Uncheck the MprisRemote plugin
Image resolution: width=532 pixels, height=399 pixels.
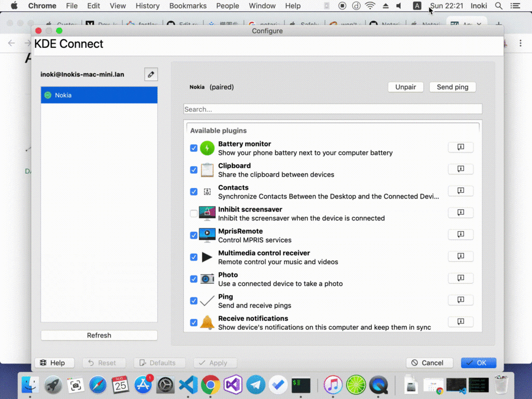pos(194,235)
